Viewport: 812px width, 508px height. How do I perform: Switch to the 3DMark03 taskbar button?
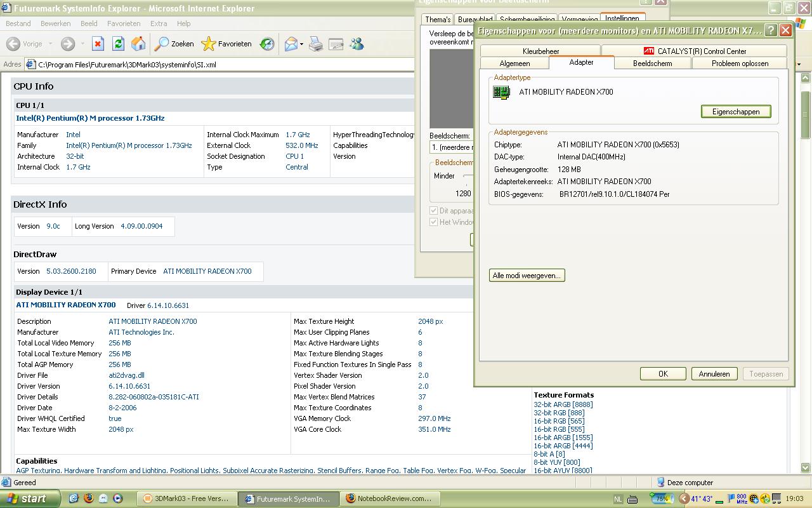[x=187, y=498]
